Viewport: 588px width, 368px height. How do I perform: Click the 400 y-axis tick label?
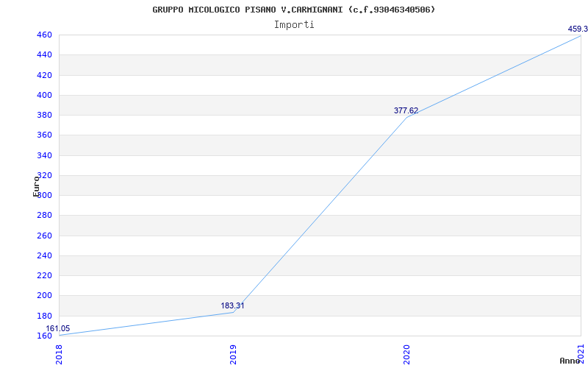pos(44,95)
